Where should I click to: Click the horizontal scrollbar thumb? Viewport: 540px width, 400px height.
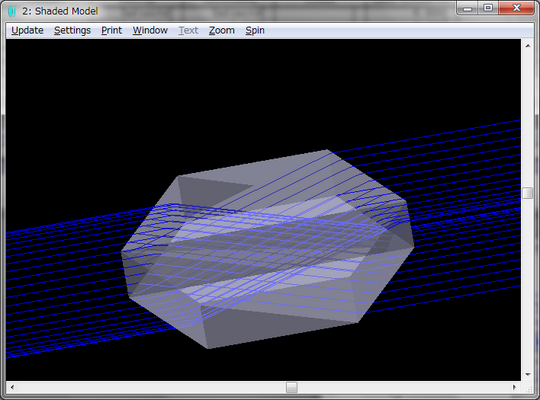pos(292,387)
